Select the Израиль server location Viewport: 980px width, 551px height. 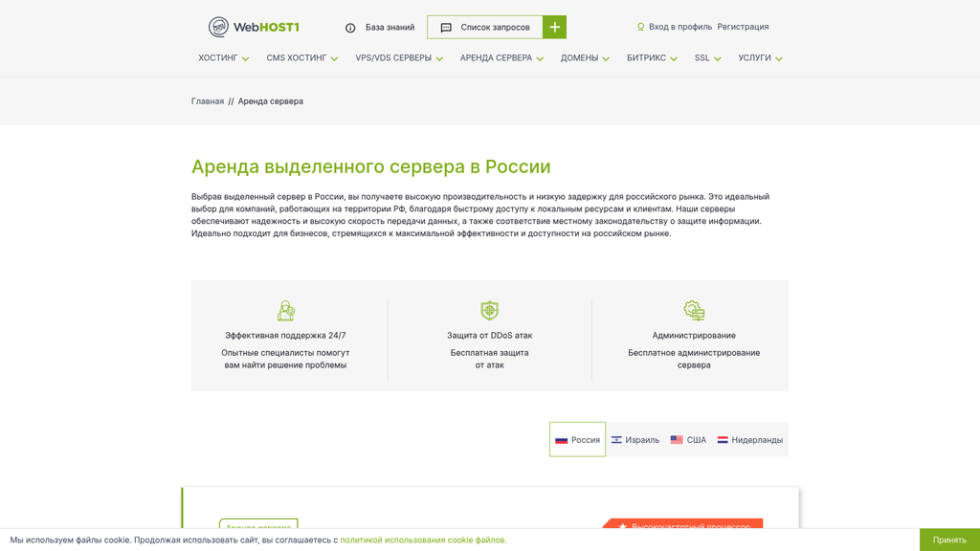636,439
